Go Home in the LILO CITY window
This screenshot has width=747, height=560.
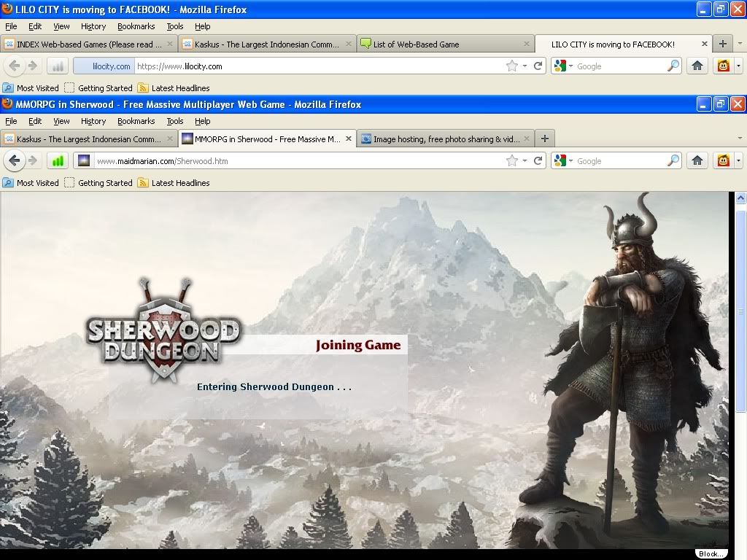(697, 66)
